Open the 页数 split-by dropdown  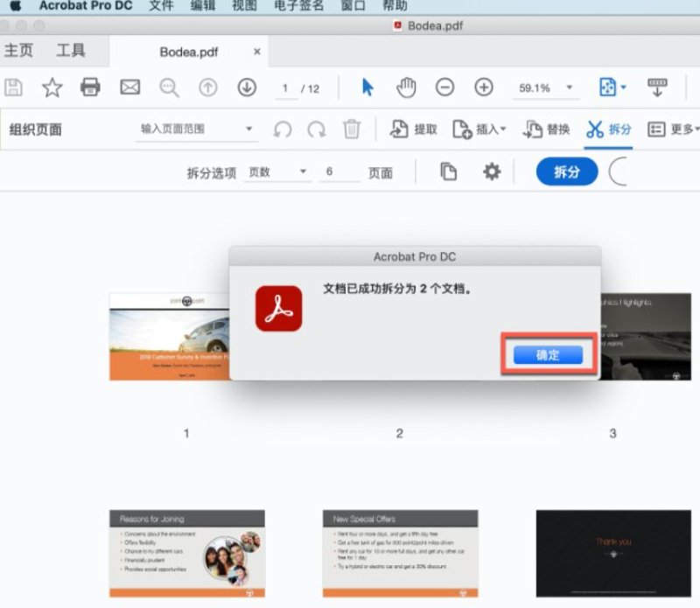click(x=277, y=171)
